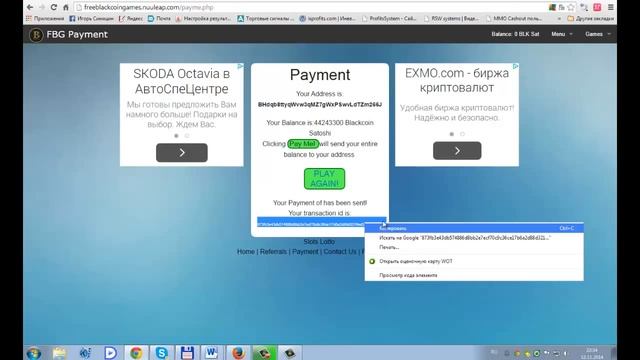Reload the page with the refresh icon

(x=53, y=7)
